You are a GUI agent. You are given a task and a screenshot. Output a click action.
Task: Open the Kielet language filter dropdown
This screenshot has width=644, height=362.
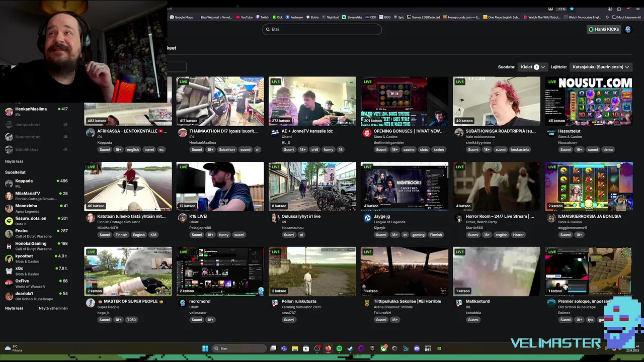pos(532,67)
